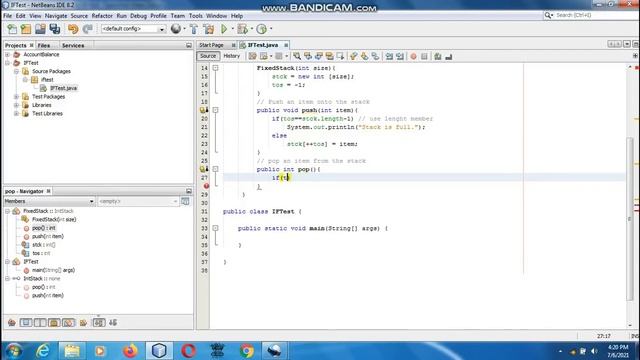Open Firefox from the Windows taskbar

coord(130,351)
